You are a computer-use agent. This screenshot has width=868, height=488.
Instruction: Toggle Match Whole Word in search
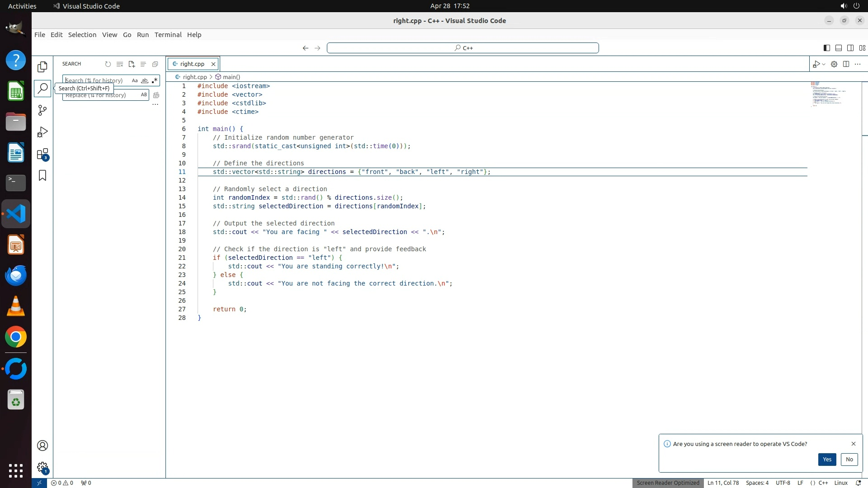pyautogui.click(x=145, y=80)
